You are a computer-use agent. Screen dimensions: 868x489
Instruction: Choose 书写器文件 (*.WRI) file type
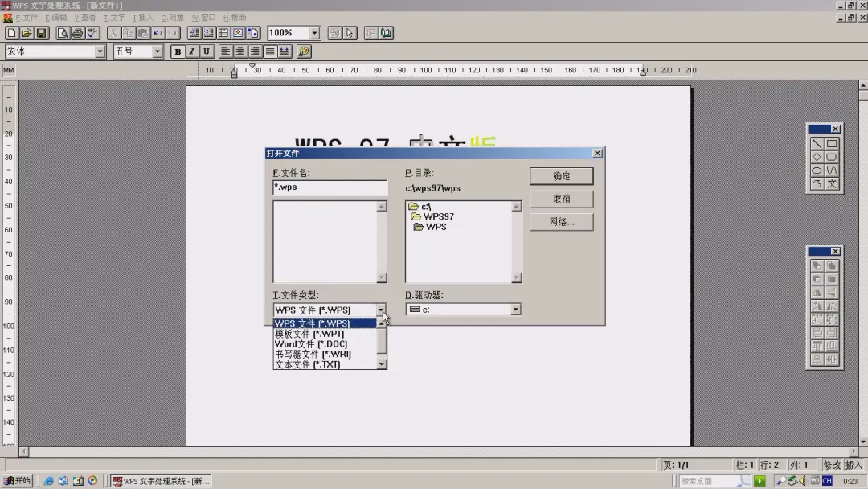(x=325, y=355)
